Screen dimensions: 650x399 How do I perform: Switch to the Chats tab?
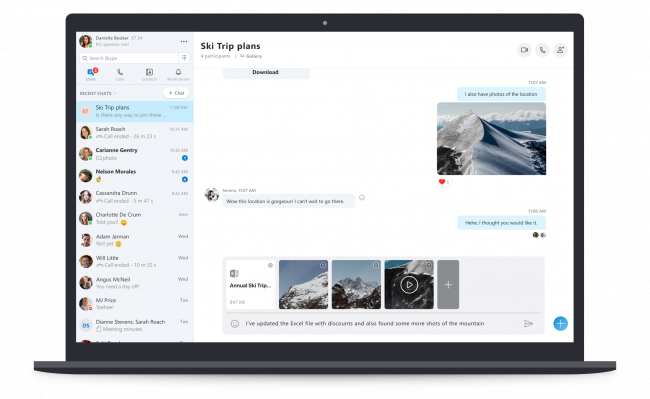(91, 75)
